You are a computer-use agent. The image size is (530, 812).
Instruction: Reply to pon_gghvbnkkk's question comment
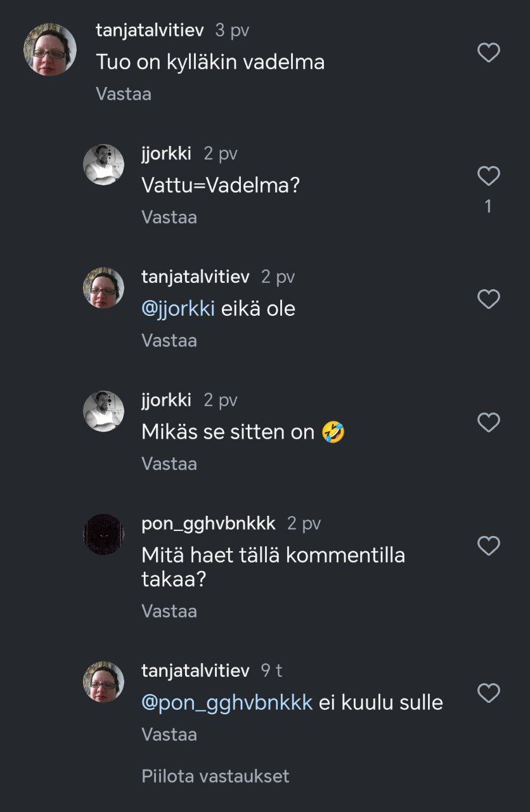pos(169,611)
